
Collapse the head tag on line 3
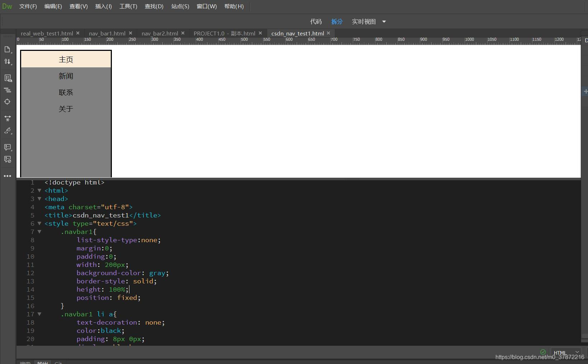(x=39, y=199)
